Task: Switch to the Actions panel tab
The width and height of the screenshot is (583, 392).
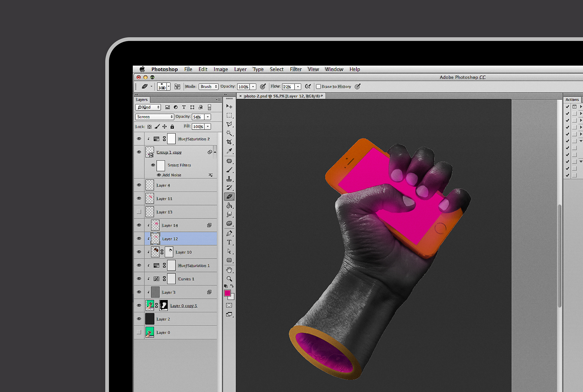Action: click(572, 100)
